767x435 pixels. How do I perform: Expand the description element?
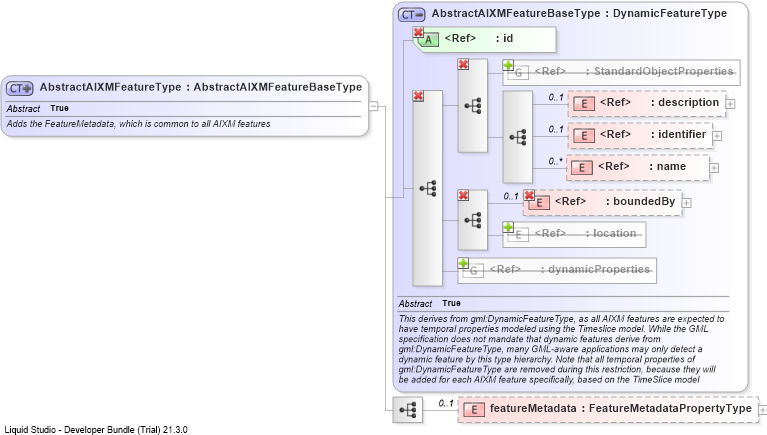tap(730, 104)
